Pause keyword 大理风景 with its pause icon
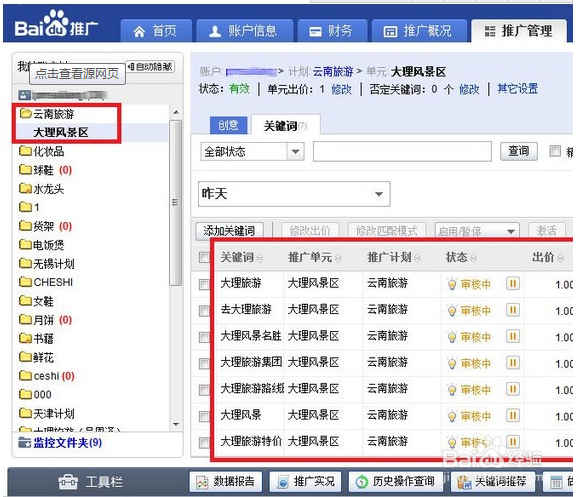The image size is (577, 497). tap(513, 416)
